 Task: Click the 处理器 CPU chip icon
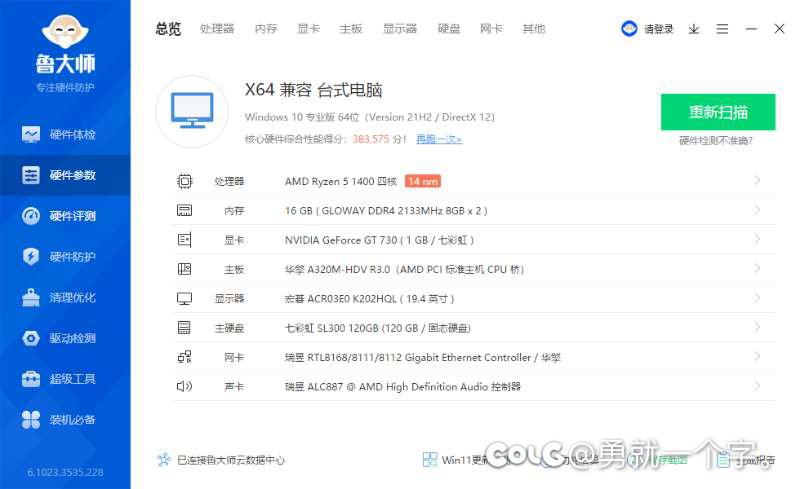click(x=185, y=181)
